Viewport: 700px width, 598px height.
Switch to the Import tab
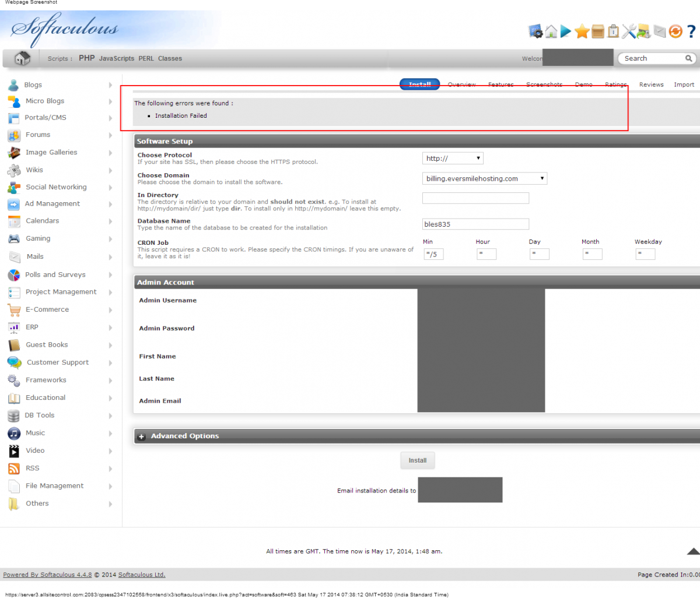point(684,85)
